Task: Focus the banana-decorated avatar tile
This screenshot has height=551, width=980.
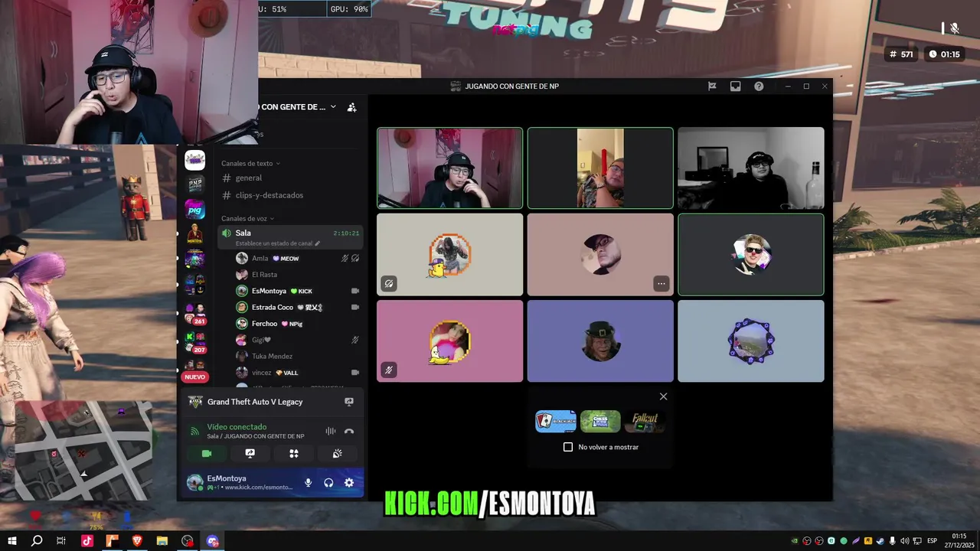Action: 450,341
